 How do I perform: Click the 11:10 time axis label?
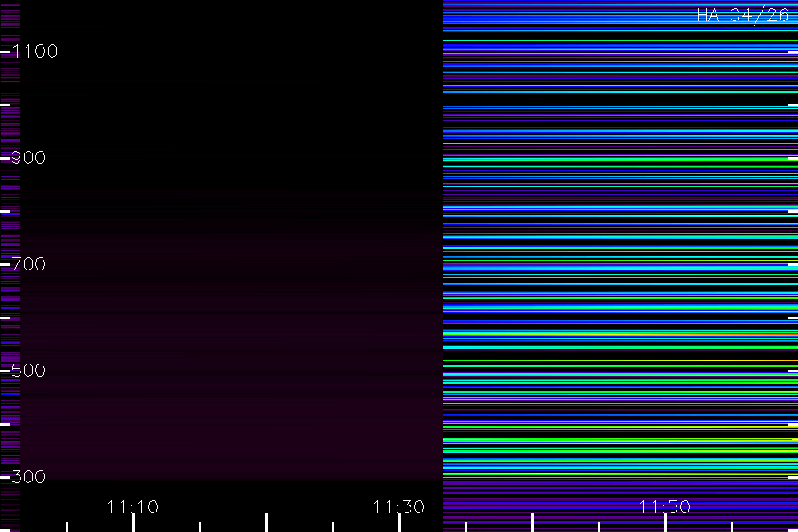133,507
